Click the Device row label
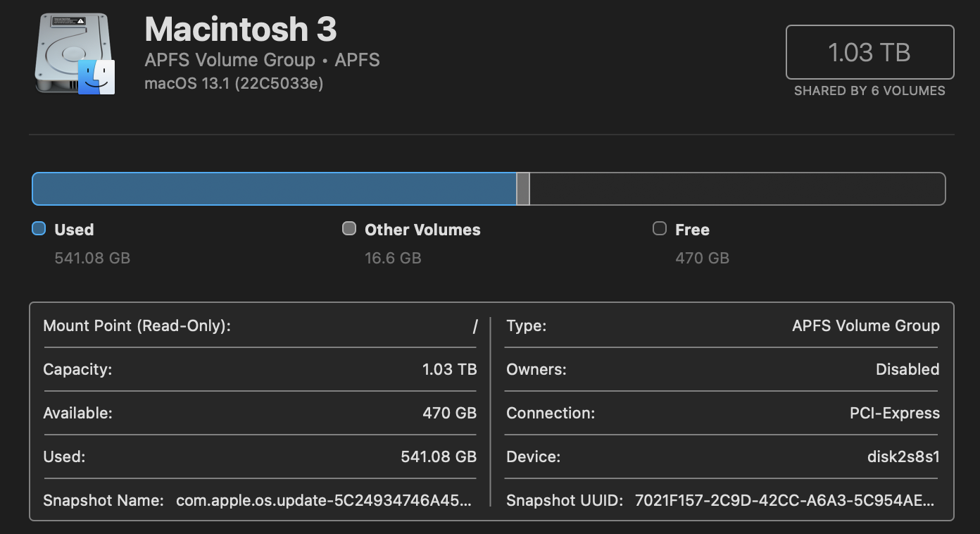This screenshot has height=534, width=980. [x=533, y=457]
